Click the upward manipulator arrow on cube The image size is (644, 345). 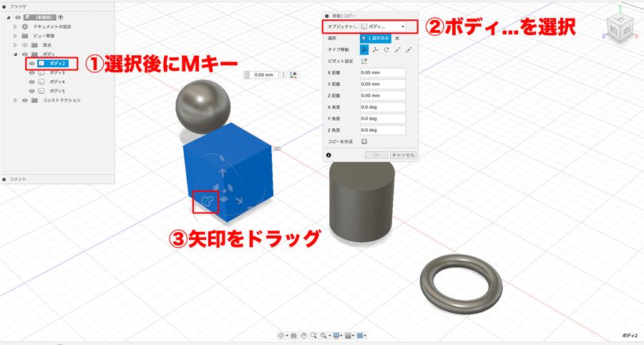[223, 172]
